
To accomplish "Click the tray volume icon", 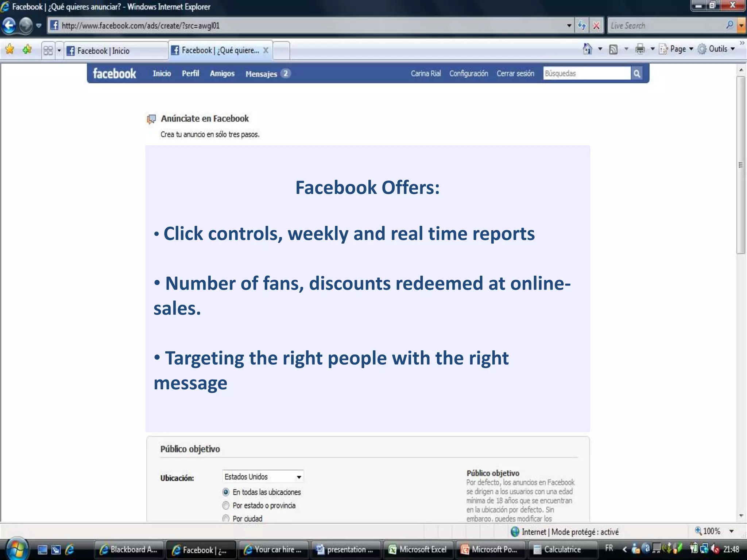I will point(716,548).
